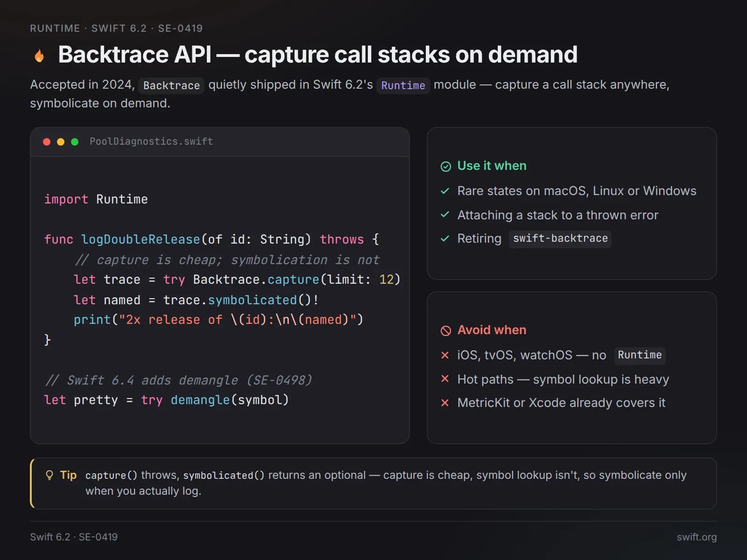The width and height of the screenshot is (747, 560).
Task: Click the let named trace.symbolicated line
Action: click(x=196, y=300)
